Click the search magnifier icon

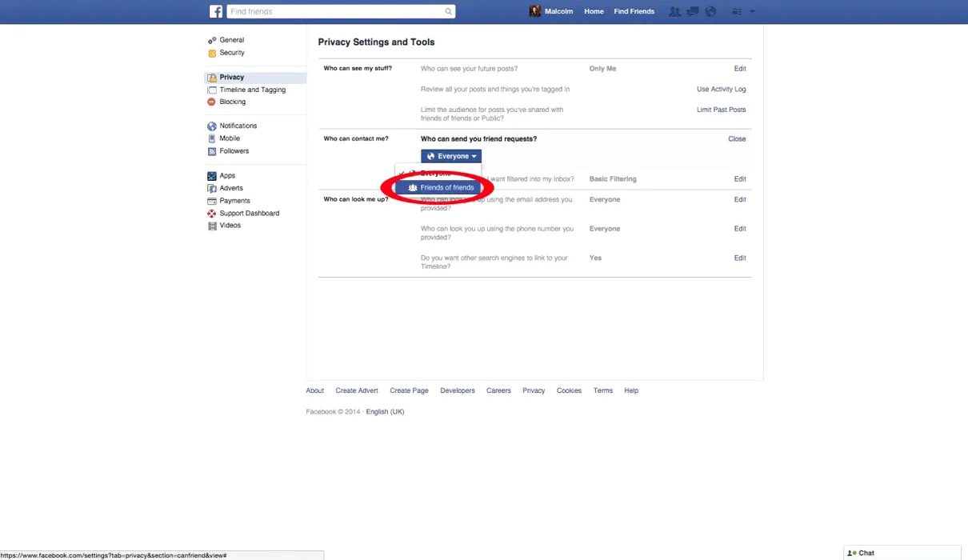tap(449, 11)
